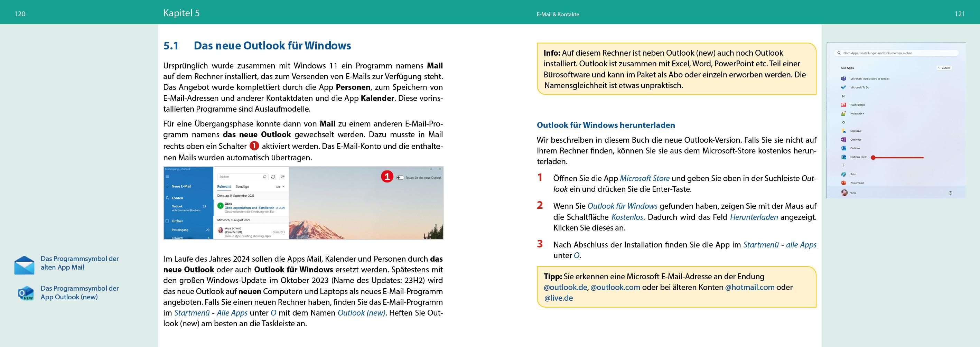The image size is (980, 347).
Task: Jump to letter P in app list
Action: [843, 166]
